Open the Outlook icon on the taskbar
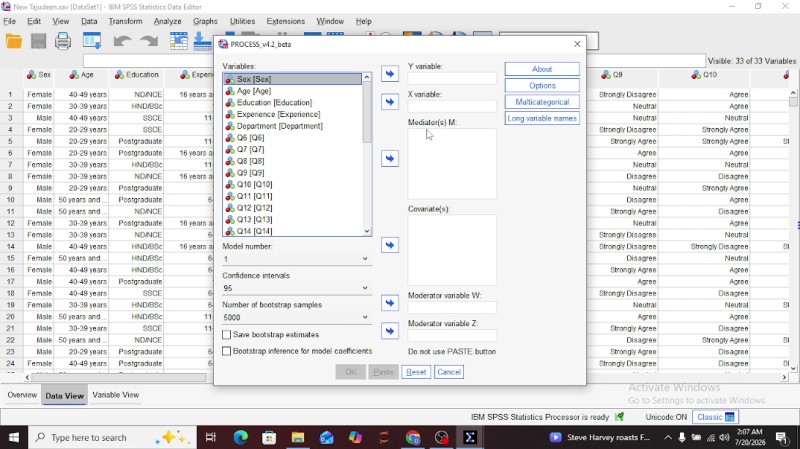The height and width of the screenshot is (449, 800). (327, 437)
